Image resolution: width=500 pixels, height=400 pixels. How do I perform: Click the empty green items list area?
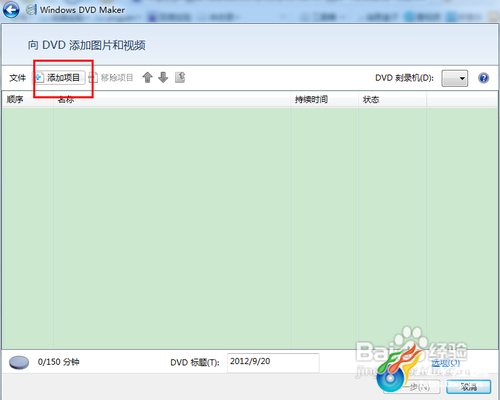(x=250, y=228)
